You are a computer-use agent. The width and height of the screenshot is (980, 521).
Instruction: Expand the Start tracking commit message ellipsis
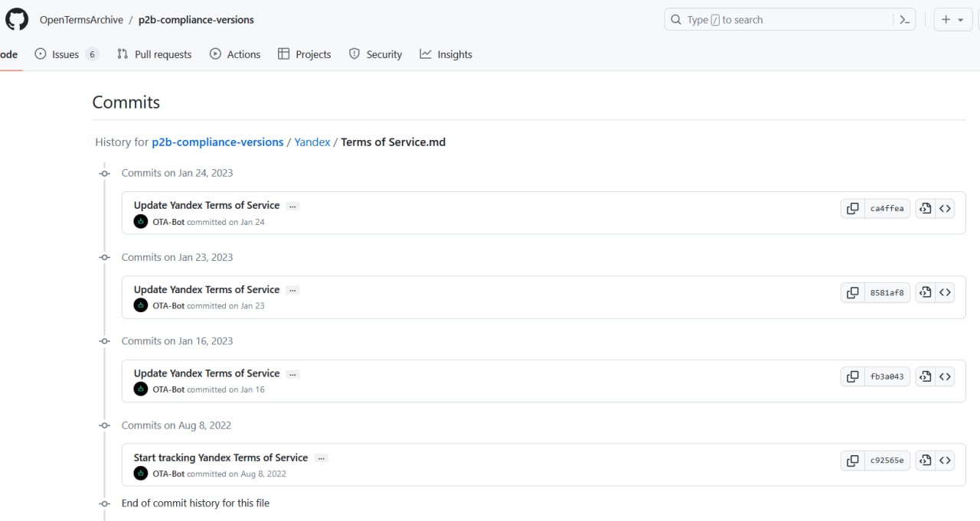(321, 458)
